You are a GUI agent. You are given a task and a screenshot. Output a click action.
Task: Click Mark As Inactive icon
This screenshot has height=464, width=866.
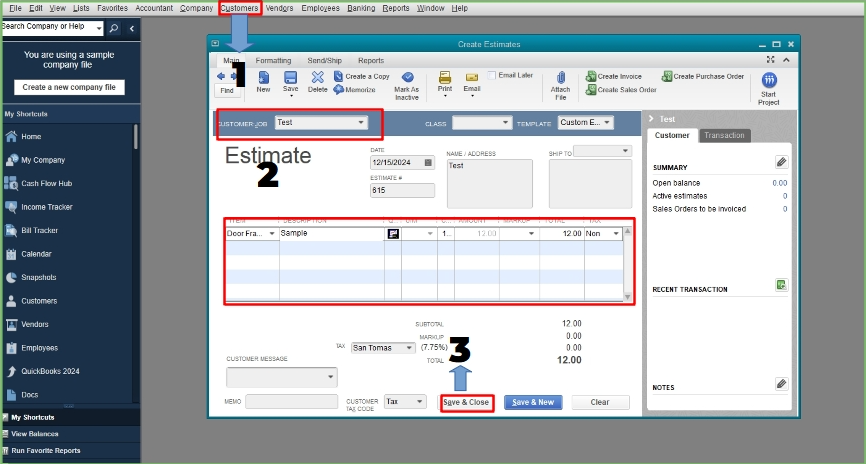point(407,77)
